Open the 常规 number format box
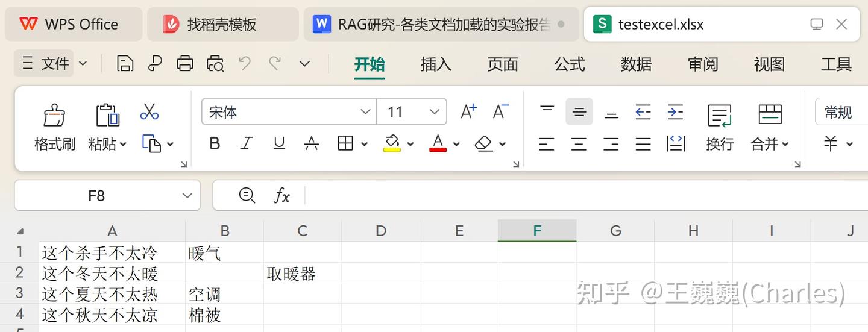 click(x=841, y=112)
